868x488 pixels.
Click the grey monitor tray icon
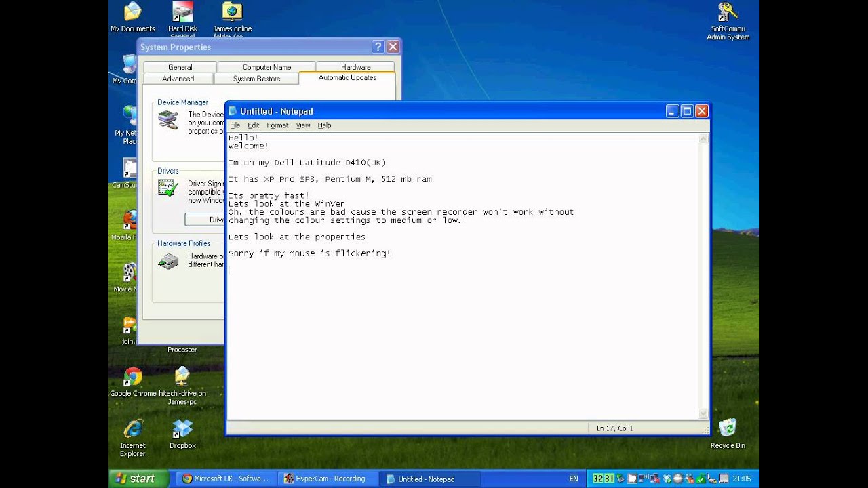(724, 479)
